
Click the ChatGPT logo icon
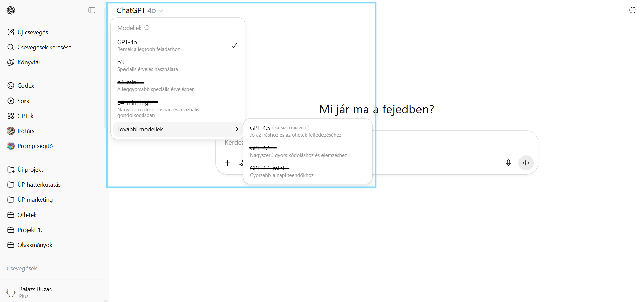[11, 10]
